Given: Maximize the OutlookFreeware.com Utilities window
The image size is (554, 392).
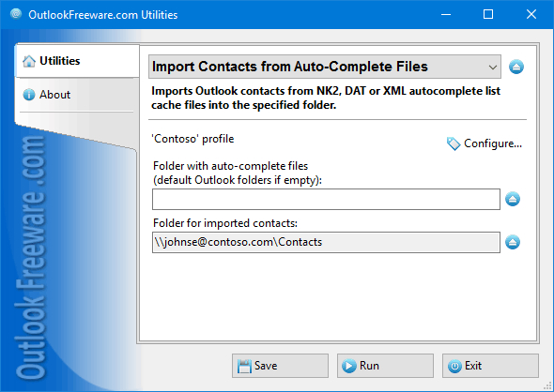Looking at the screenshot, I should 488,14.
